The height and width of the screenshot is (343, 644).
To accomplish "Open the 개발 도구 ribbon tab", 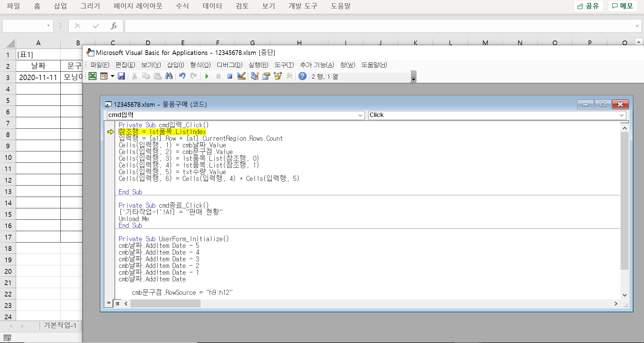I will [303, 6].
